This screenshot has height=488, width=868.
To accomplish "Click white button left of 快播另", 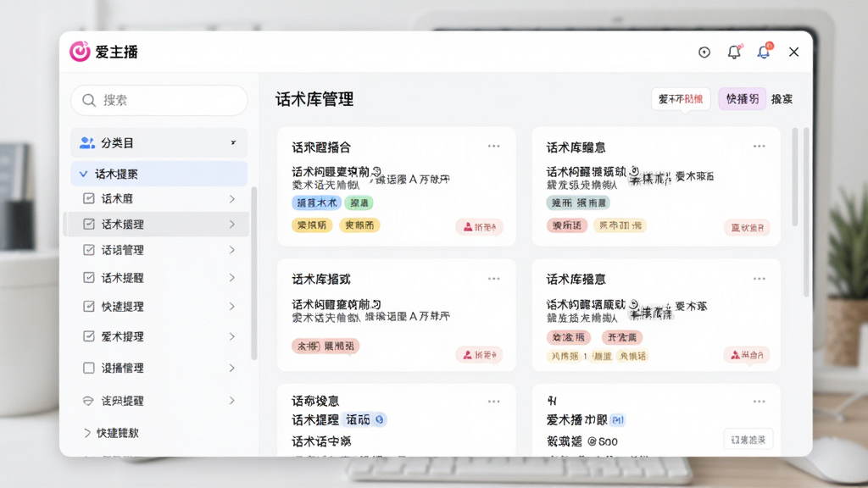I will click(681, 99).
